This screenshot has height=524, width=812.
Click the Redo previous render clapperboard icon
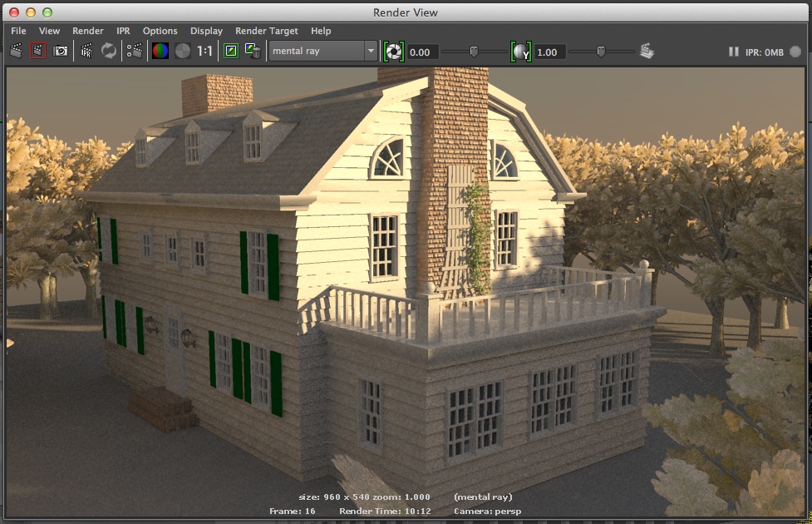(x=17, y=51)
